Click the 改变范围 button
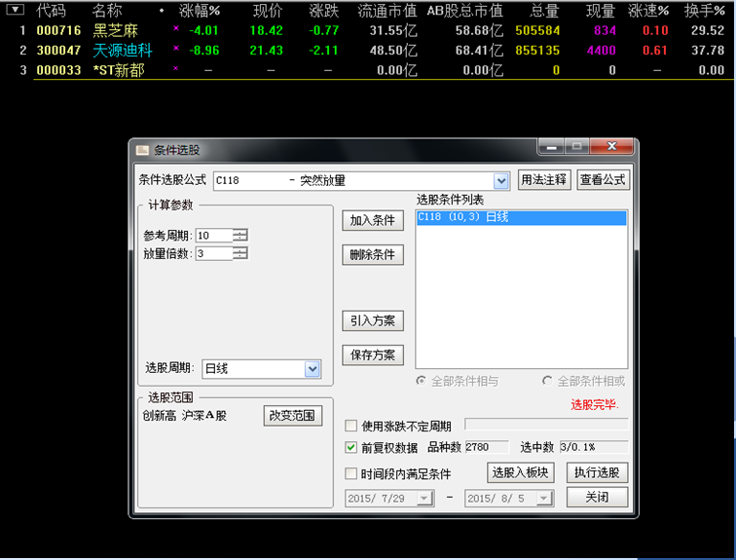736x560 pixels. (292, 416)
